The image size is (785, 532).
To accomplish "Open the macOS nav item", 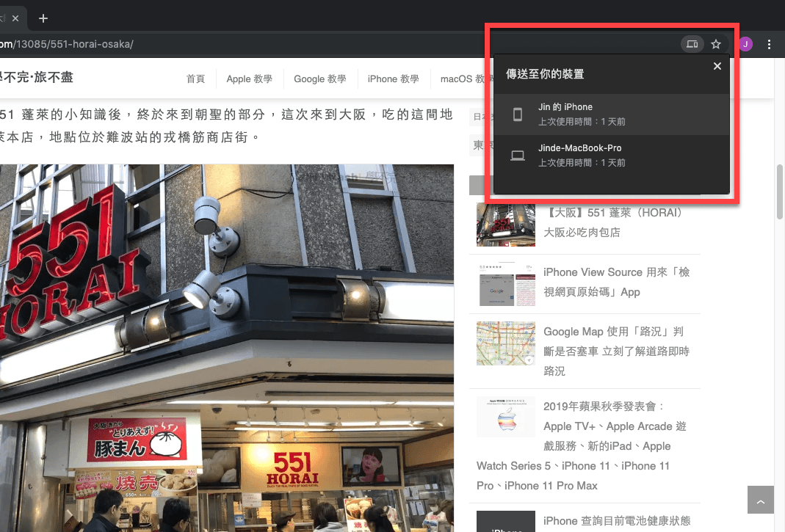I will [466, 79].
